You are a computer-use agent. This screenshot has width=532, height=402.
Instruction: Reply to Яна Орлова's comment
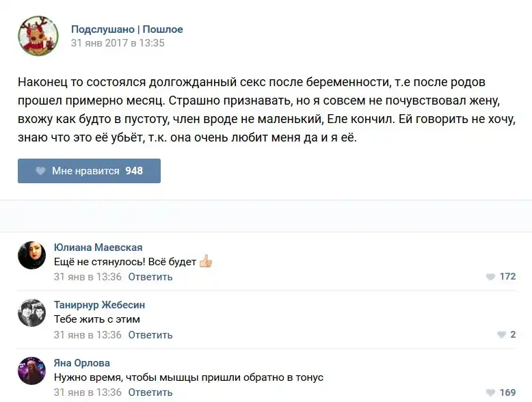150,392
